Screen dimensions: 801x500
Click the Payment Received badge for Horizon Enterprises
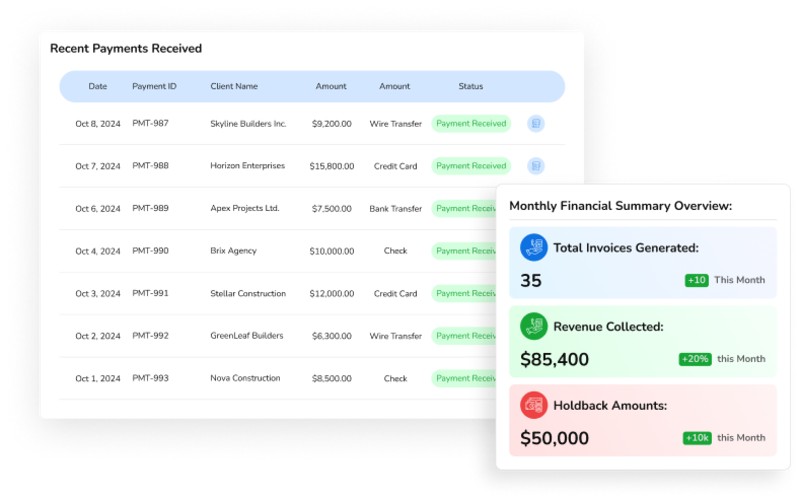click(471, 166)
